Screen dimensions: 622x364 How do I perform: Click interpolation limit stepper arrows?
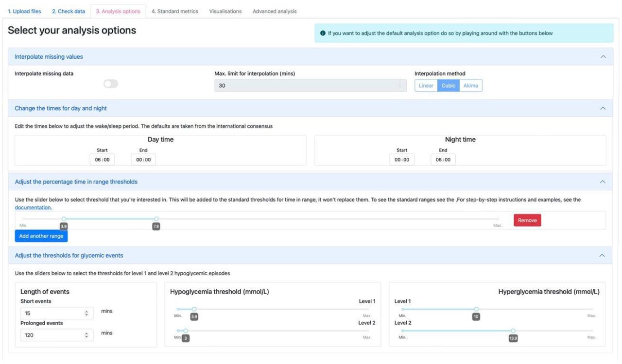click(x=401, y=86)
